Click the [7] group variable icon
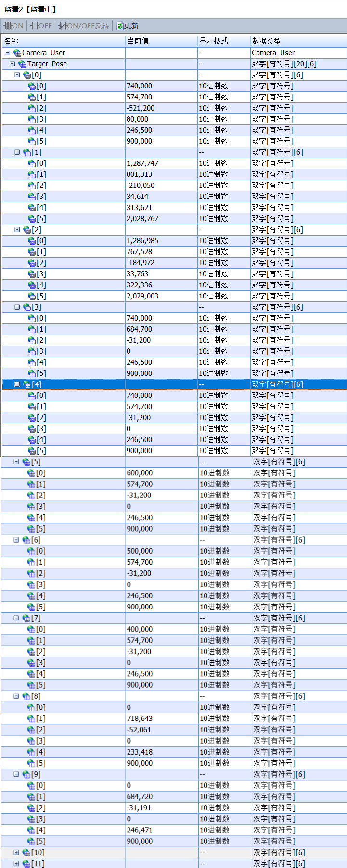This screenshot has width=347, height=868. click(x=26, y=618)
